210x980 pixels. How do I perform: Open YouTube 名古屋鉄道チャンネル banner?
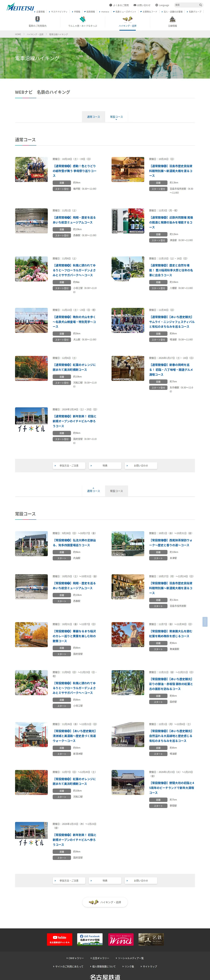point(60,939)
